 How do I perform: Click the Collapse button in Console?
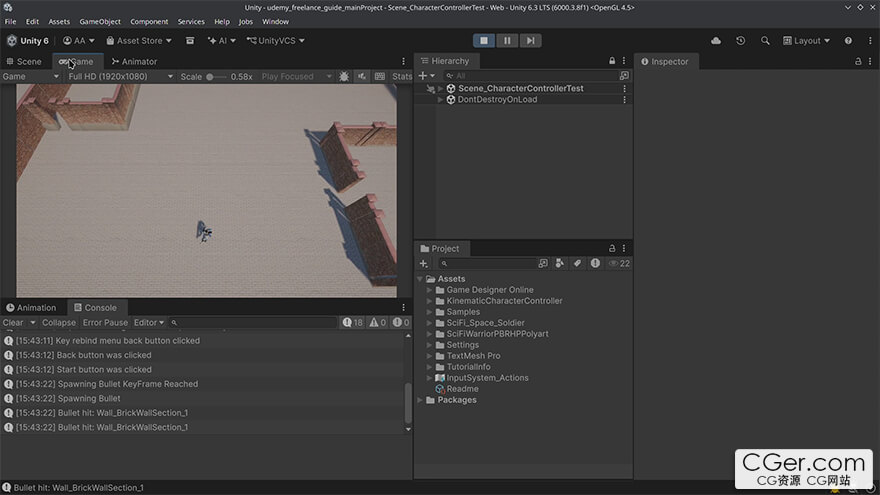coord(59,323)
